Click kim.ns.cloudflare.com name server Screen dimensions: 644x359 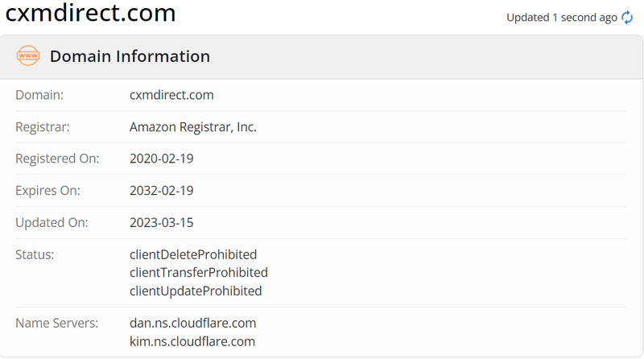(x=192, y=341)
